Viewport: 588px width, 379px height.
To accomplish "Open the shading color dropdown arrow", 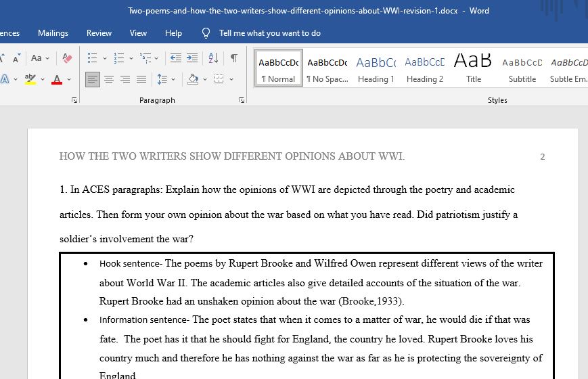I will 205,79.
